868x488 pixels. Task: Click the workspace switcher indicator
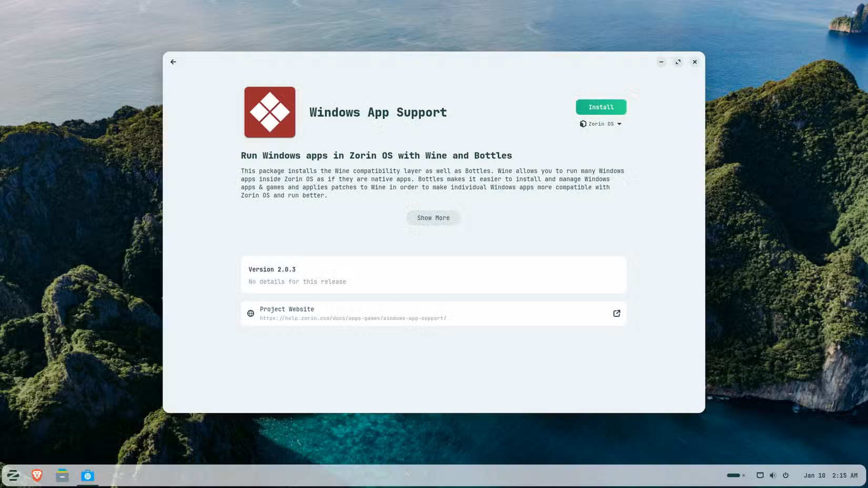735,475
